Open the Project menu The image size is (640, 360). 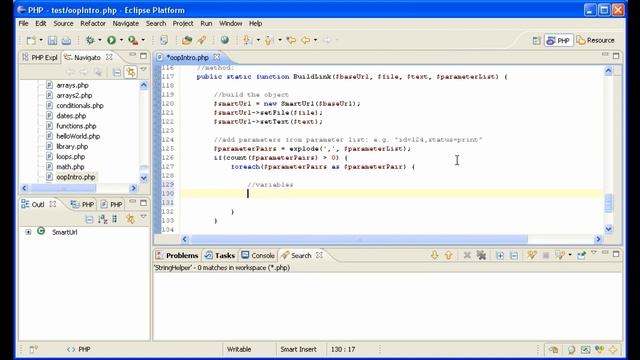(183, 23)
